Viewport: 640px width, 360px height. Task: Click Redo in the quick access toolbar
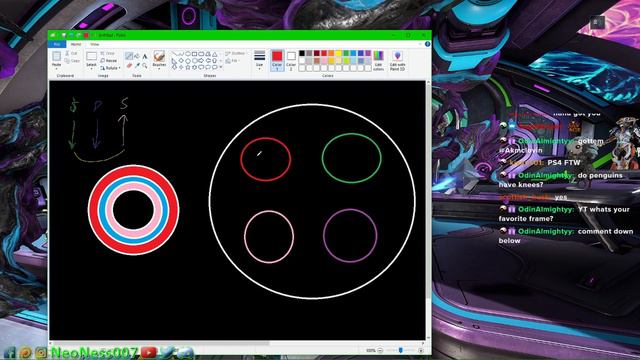click(x=79, y=36)
